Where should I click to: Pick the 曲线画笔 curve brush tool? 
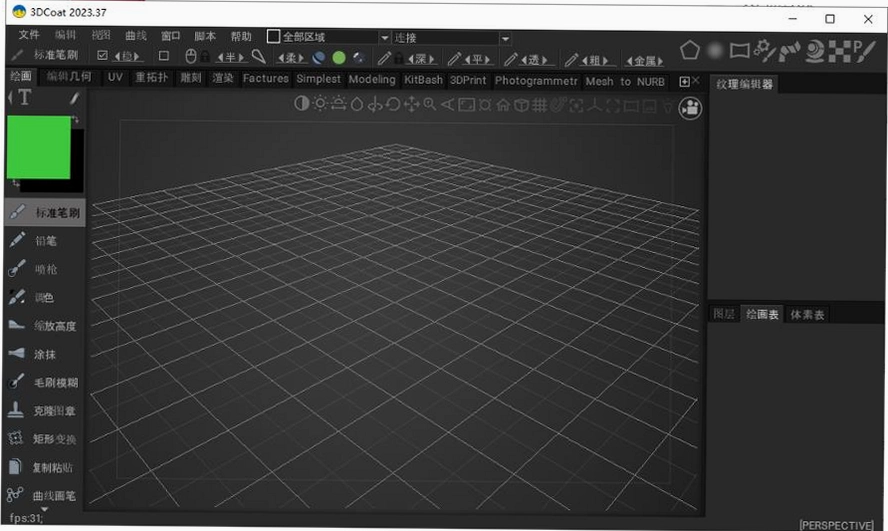coord(44,495)
